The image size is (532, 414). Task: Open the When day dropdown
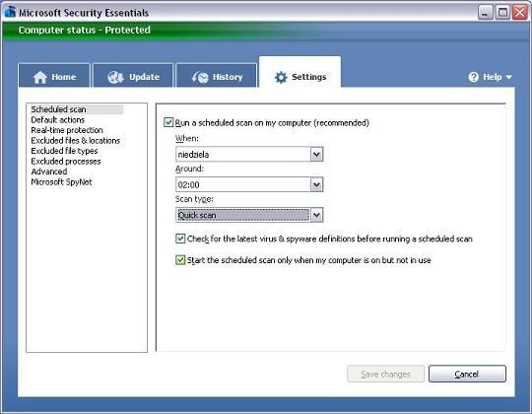coord(316,155)
